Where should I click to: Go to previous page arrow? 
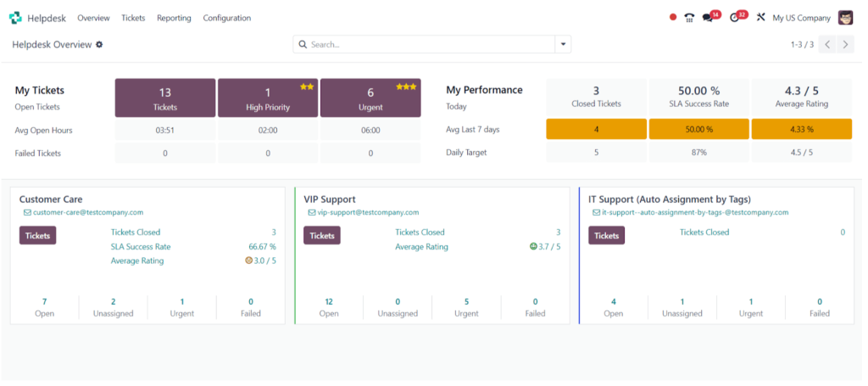[x=827, y=45]
